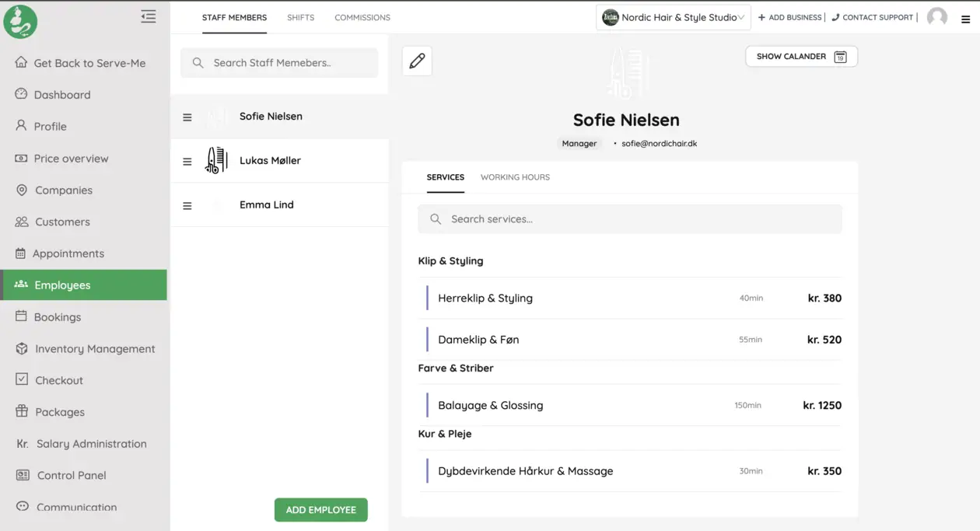Open Salary Administration in sidebar
The width and height of the screenshot is (980, 531).
pos(83,443)
